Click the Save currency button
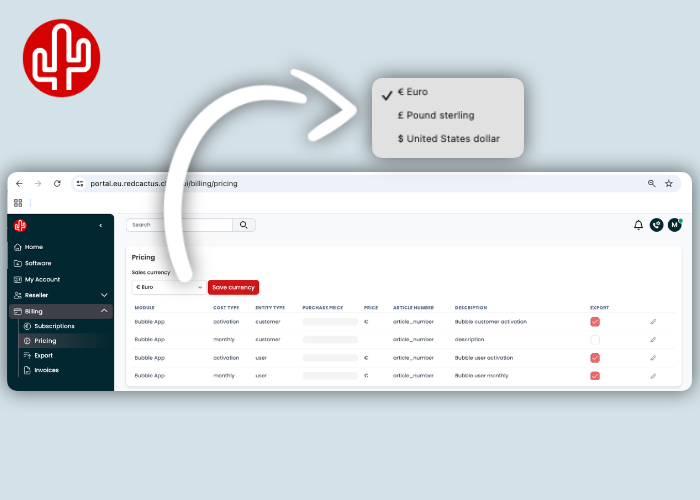 (233, 287)
